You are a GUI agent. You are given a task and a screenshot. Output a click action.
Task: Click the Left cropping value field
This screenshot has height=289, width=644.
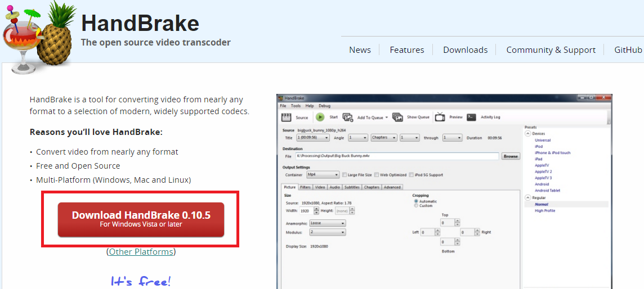tap(427, 232)
